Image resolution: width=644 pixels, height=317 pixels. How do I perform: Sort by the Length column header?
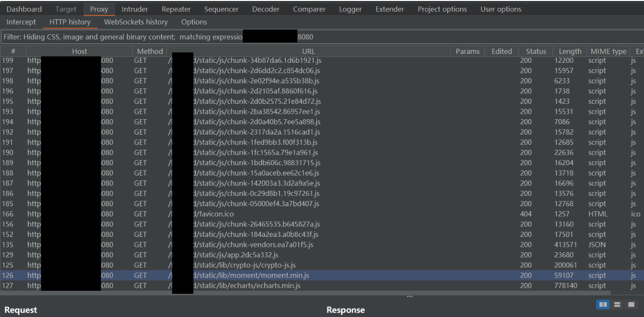click(570, 51)
